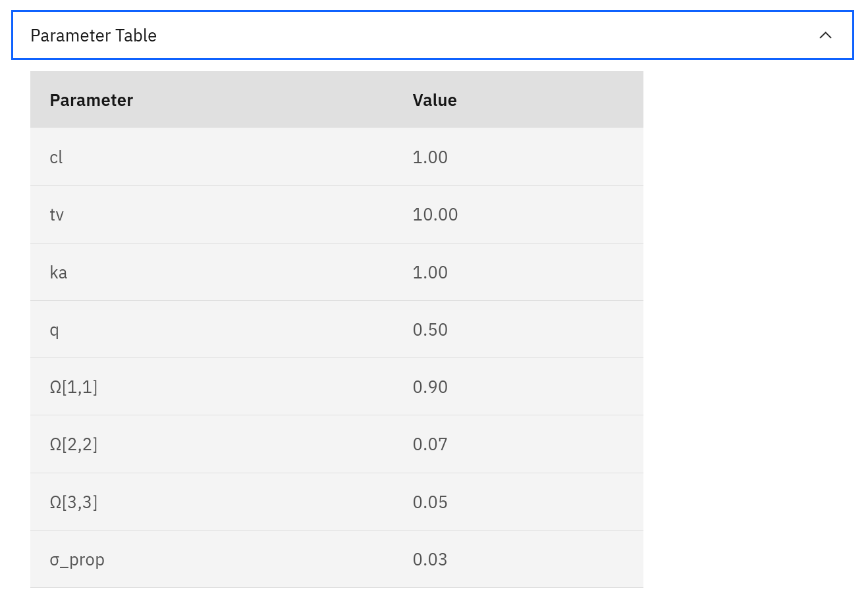
Task: Collapse the Parameter Table accordion
Action: [x=433, y=35]
